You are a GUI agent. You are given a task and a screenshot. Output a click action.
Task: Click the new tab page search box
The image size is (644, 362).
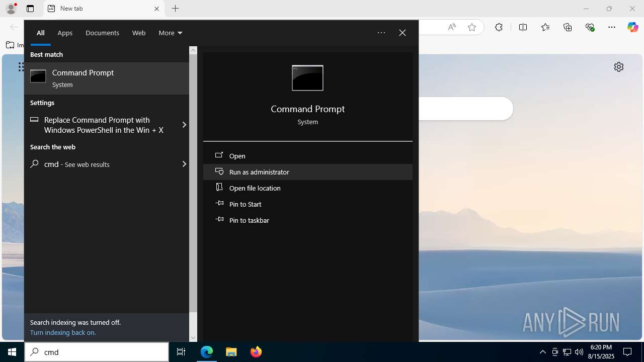pyautogui.click(x=465, y=109)
